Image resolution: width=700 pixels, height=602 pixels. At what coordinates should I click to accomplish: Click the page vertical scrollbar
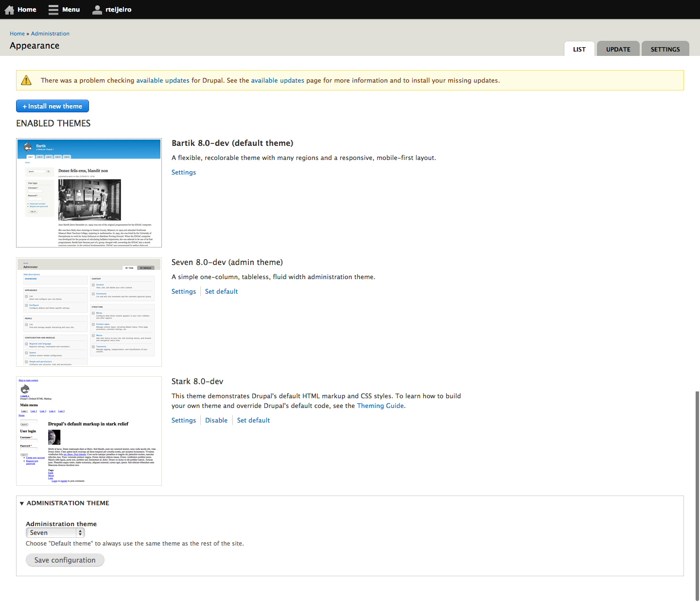point(697,496)
